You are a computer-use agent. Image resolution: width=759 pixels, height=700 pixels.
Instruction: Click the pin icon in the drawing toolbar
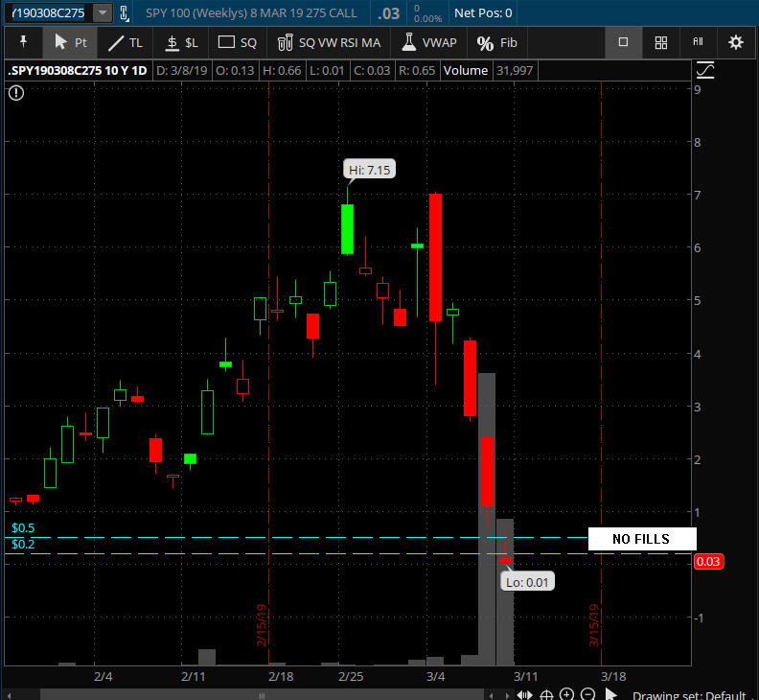click(23, 42)
